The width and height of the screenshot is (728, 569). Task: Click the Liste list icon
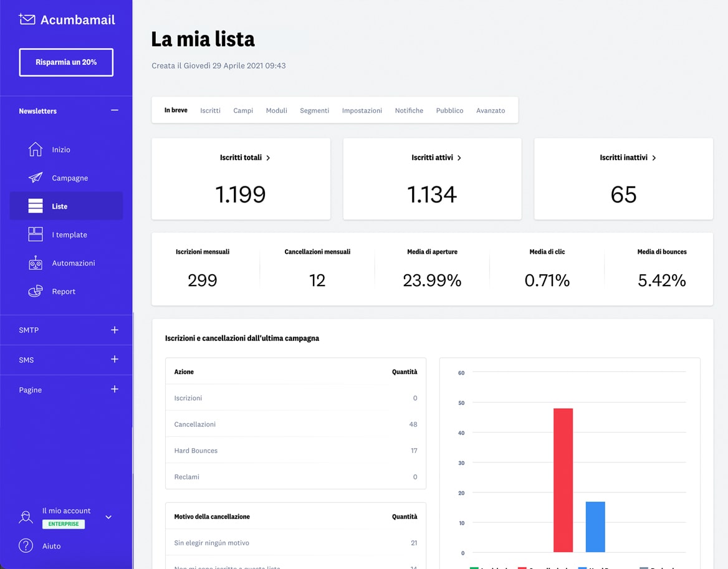pyautogui.click(x=34, y=206)
